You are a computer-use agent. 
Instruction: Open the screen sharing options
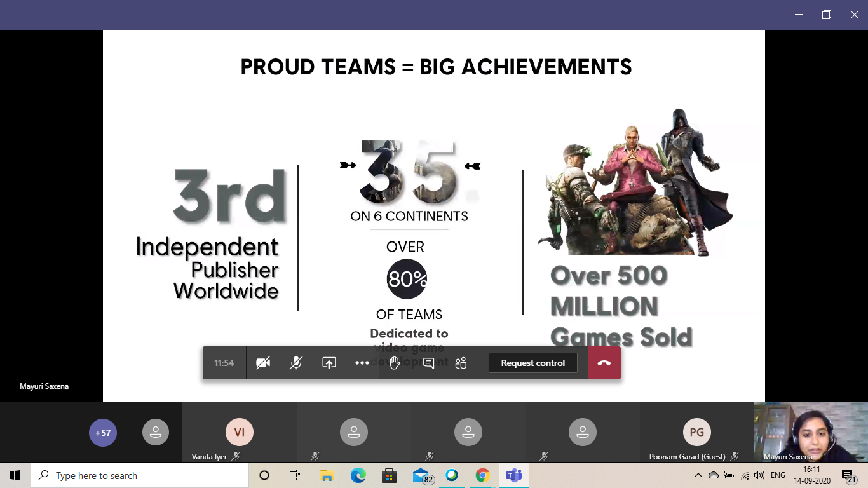329,362
